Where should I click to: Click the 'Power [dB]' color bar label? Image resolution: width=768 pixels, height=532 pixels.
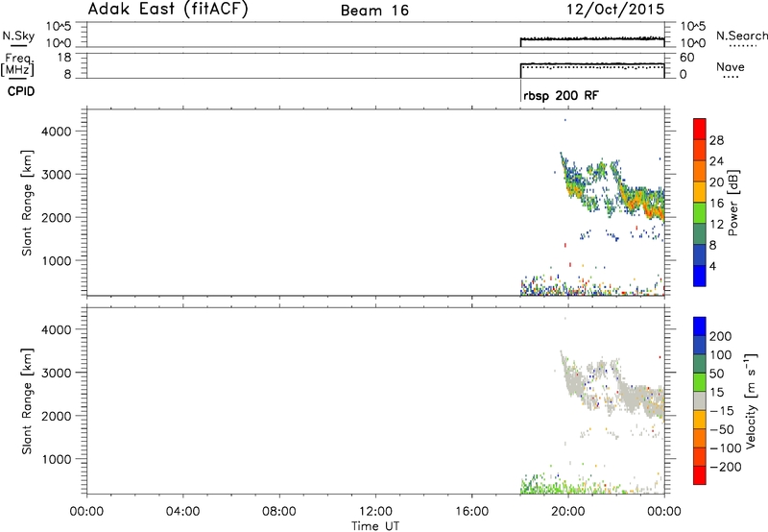732,203
